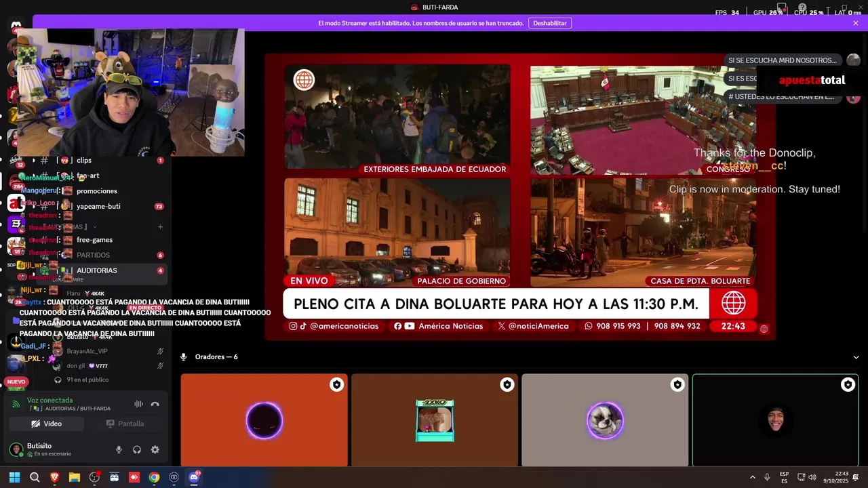
Task: Click the moderator badge on the gray tile
Action: 677,385
